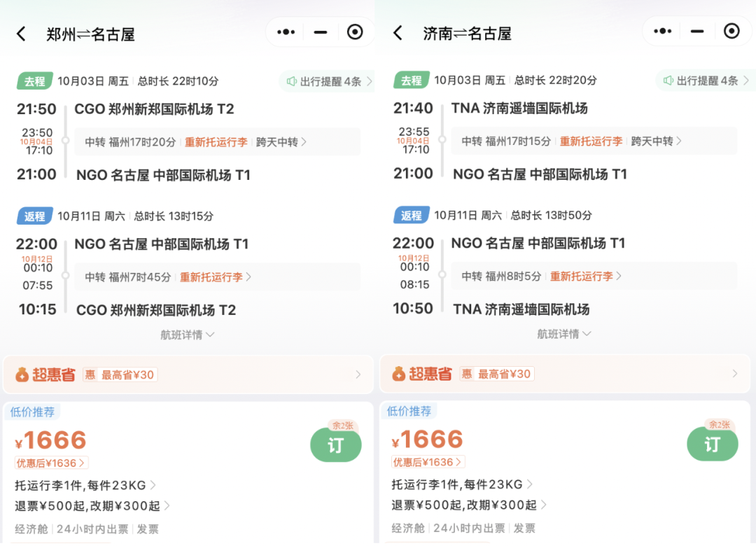This screenshot has height=546, width=756.
Task: Click 总时长 22时20分 text
Action: click(555, 80)
